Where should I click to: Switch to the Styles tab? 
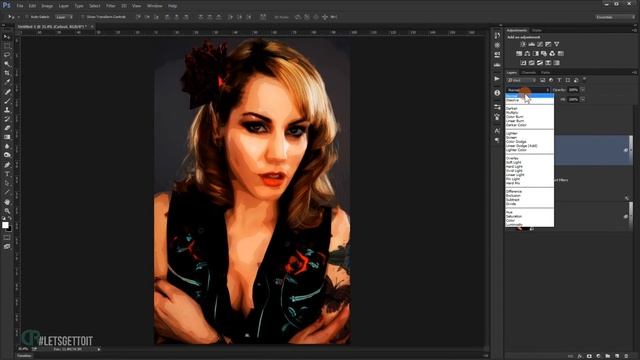536,31
